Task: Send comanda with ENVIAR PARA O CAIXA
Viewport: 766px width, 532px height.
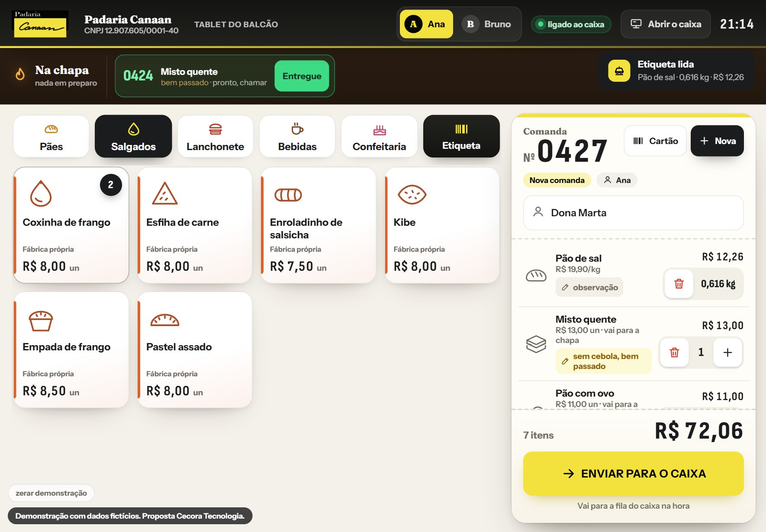Action: tap(633, 474)
